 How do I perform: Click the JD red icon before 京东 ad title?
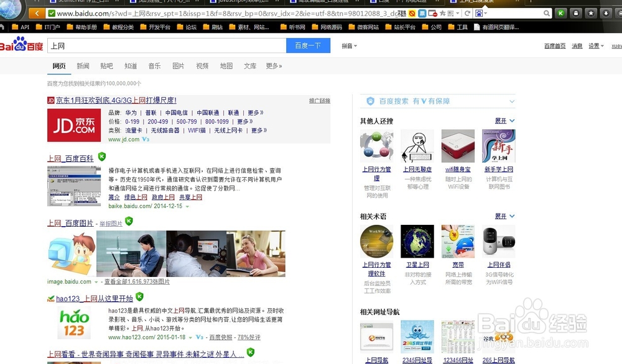[x=50, y=101]
